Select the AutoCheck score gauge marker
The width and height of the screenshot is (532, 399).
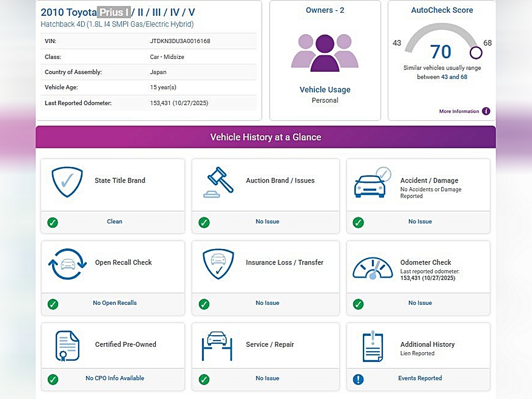click(476, 53)
